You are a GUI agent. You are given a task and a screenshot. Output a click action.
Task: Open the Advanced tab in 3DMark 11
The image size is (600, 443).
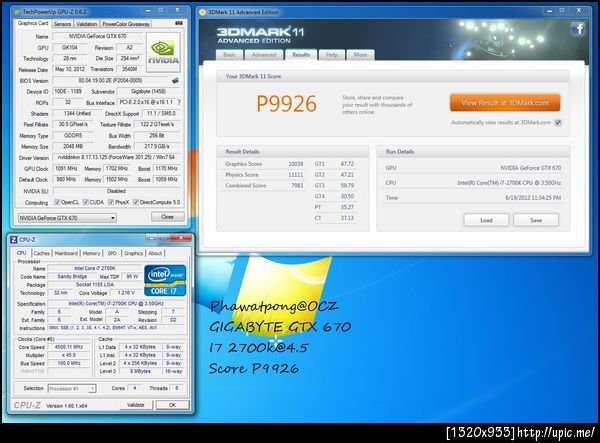(264, 55)
